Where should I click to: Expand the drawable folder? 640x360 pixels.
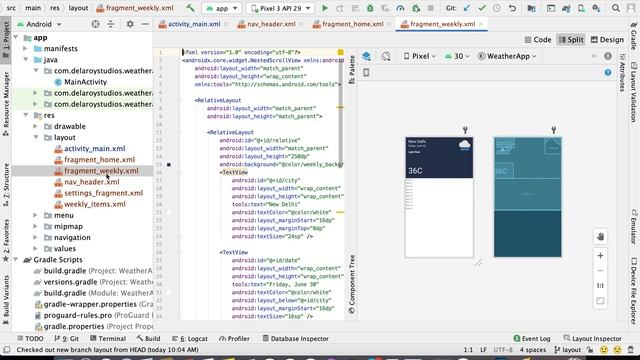36,127
